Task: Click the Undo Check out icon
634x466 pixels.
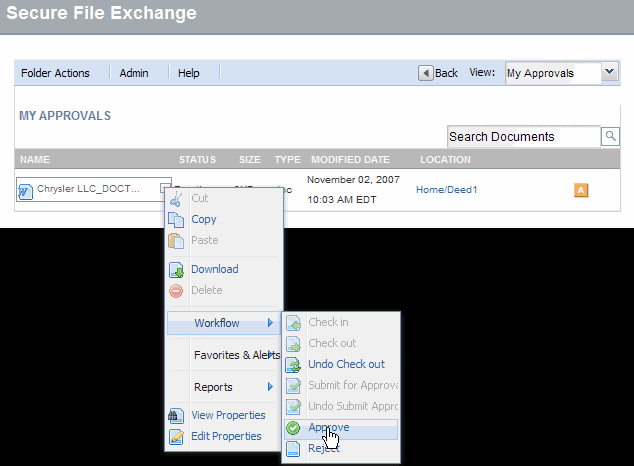Action: pos(293,365)
